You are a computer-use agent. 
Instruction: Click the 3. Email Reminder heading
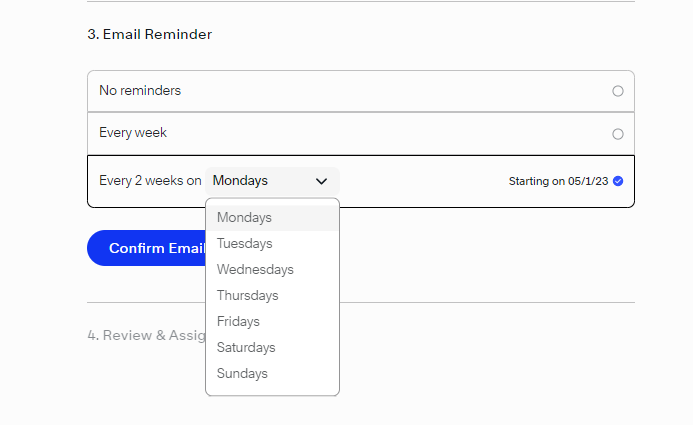[x=149, y=34]
